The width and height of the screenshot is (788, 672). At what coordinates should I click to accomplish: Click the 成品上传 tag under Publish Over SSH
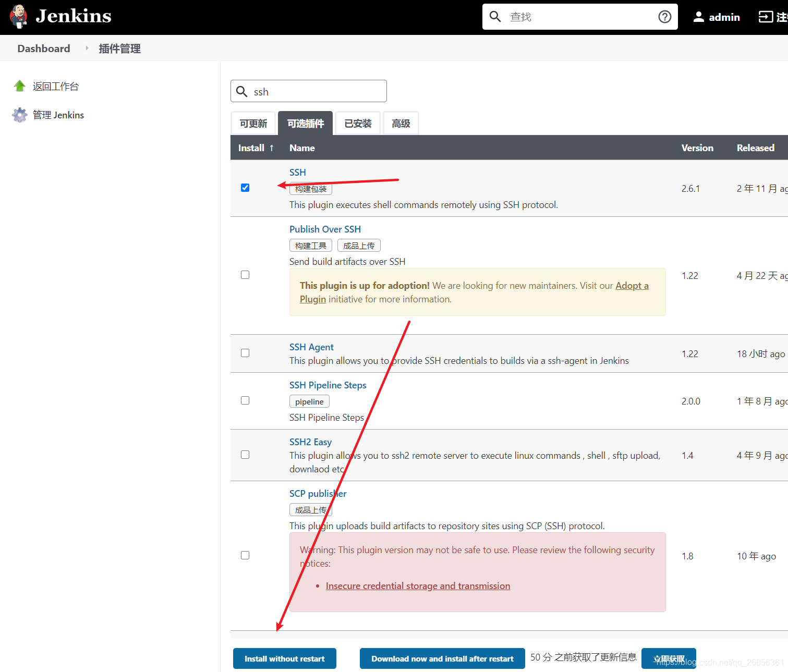359,246
